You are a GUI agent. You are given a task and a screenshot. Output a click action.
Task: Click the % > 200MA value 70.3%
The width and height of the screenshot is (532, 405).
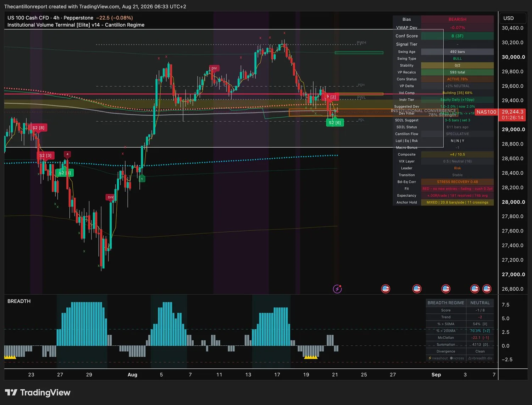point(480,331)
